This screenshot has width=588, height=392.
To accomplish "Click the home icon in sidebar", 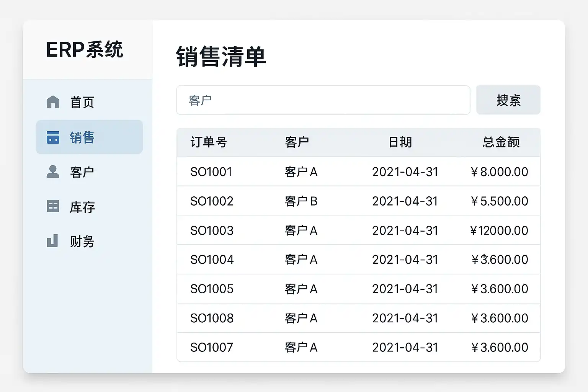I will [x=53, y=102].
